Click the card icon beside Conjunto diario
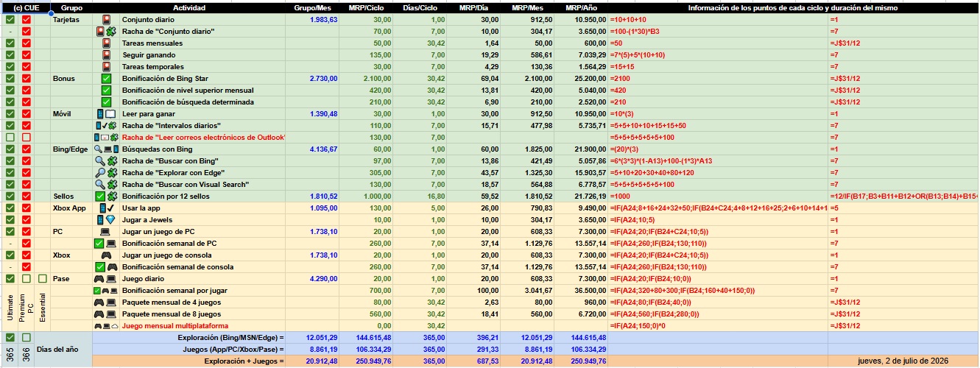 pos(106,20)
